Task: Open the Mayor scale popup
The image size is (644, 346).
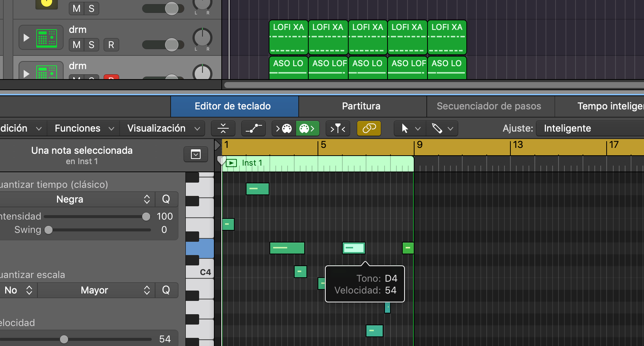Action: point(96,290)
